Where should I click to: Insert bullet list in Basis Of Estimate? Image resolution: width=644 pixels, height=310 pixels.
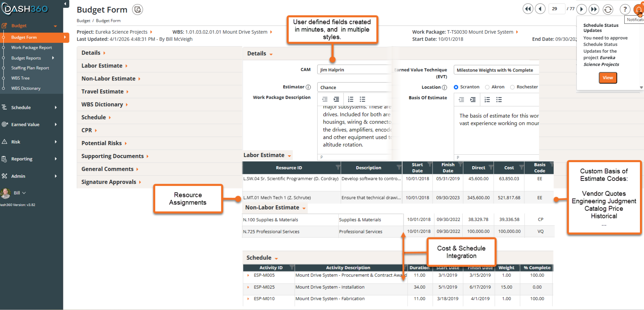click(499, 99)
